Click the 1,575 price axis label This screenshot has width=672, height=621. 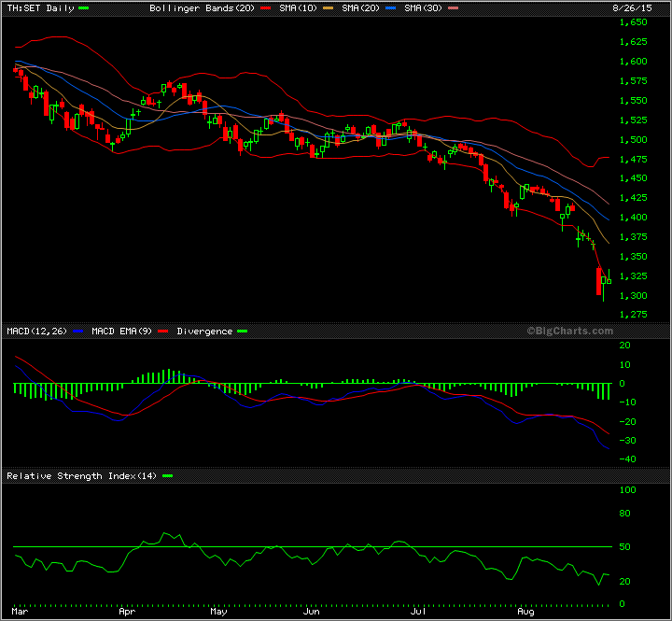click(634, 81)
